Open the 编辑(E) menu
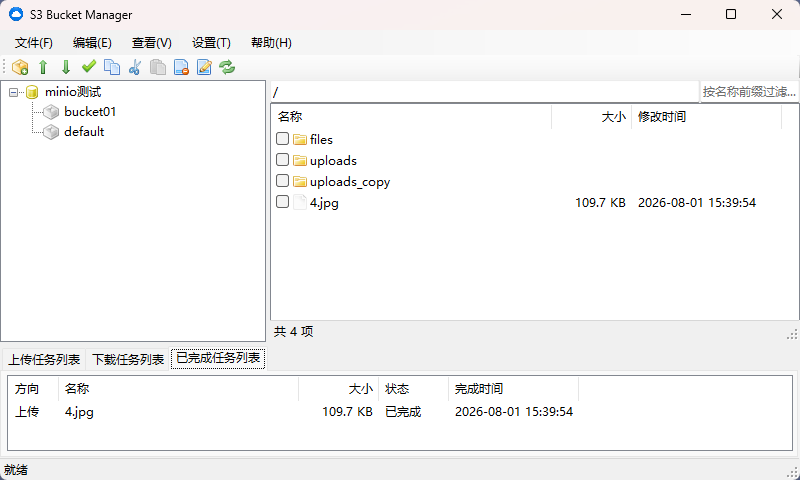This screenshot has height=480, width=800. click(92, 43)
